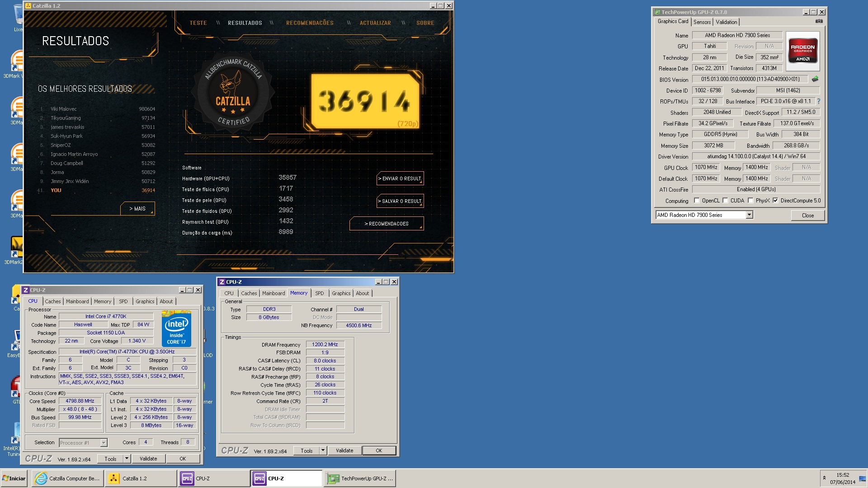Image resolution: width=868 pixels, height=488 pixels.
Task: Open the AMD Radeon HD 7900 Series dropdown
Action: 749,215
